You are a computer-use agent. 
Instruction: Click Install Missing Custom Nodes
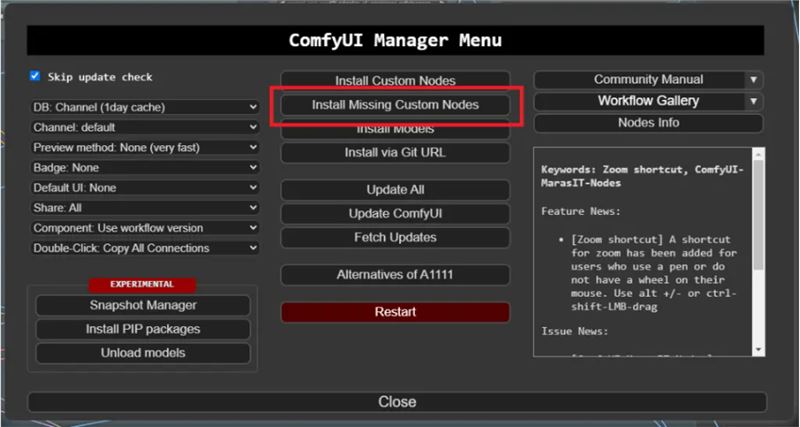(x=395, y=105)
